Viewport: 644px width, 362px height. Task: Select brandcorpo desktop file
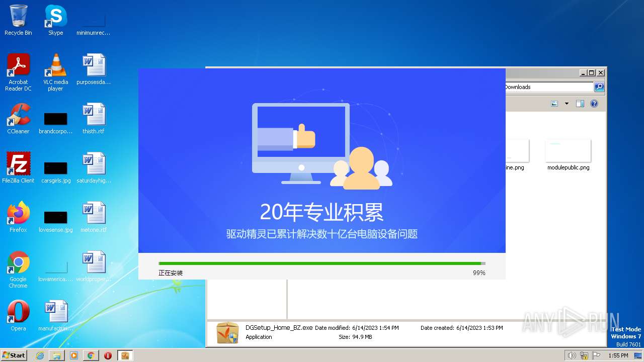click(55, 122)
